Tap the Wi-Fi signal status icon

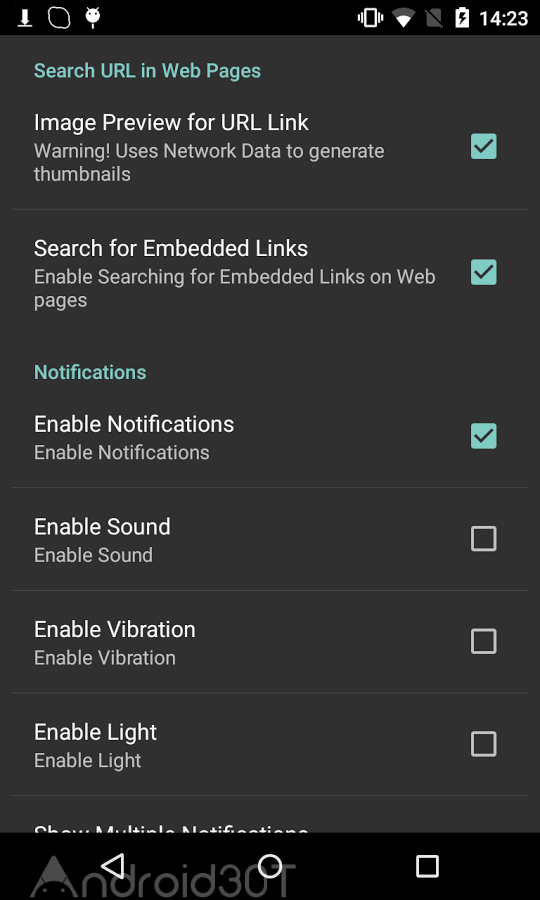[x=404, y=18]
